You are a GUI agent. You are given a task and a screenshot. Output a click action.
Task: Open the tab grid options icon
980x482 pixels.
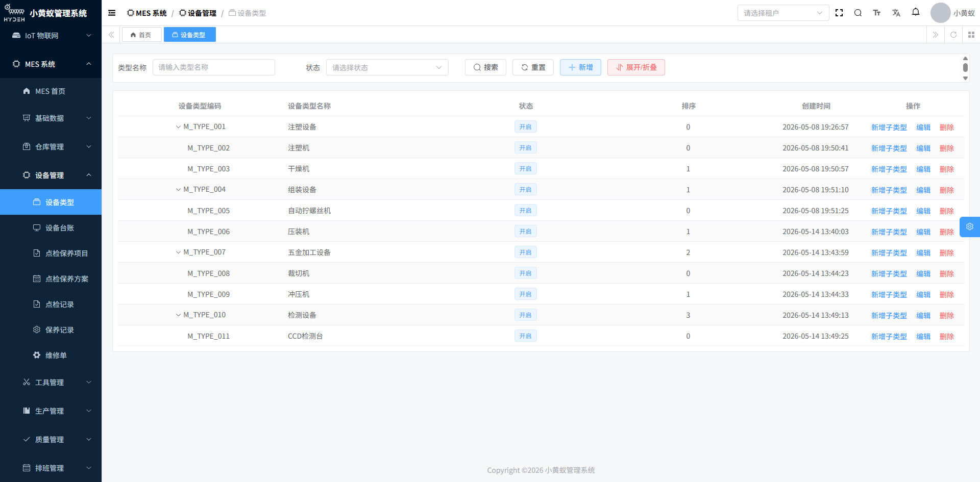tap(971, 35)
